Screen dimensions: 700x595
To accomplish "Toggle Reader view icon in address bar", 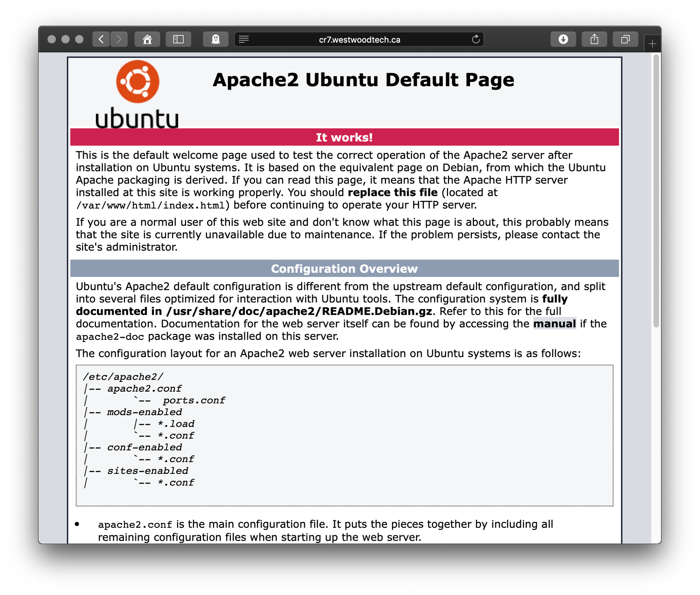I will pos(244,39).
